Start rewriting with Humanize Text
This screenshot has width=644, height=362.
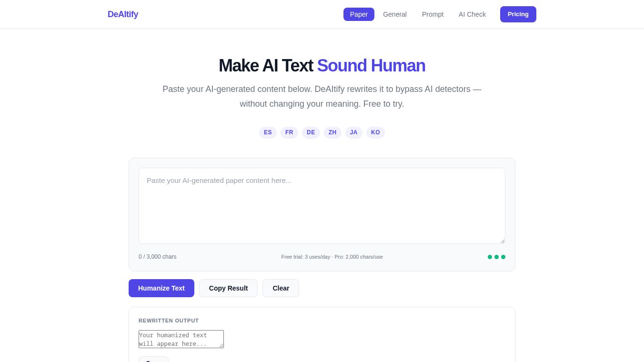click(161, 288)
